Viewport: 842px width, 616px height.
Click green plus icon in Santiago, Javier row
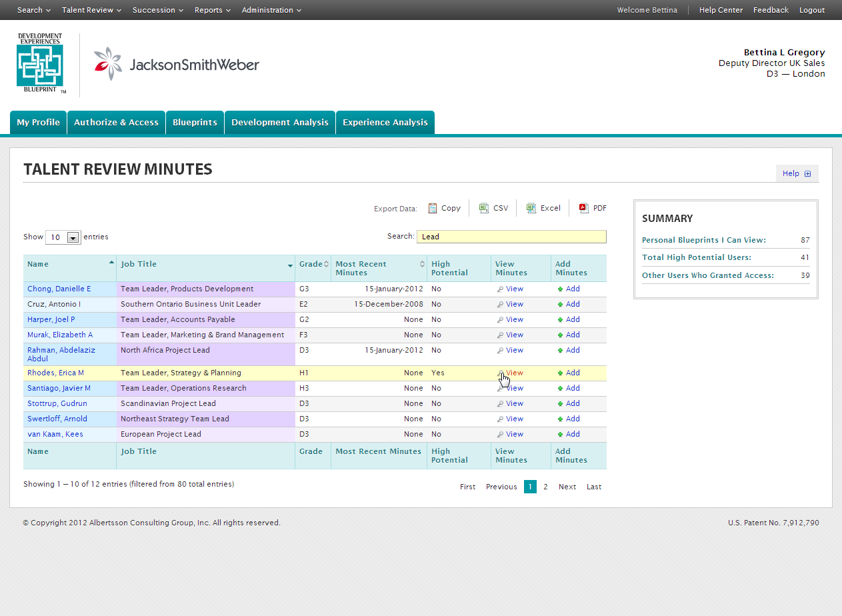coord(560,389)
